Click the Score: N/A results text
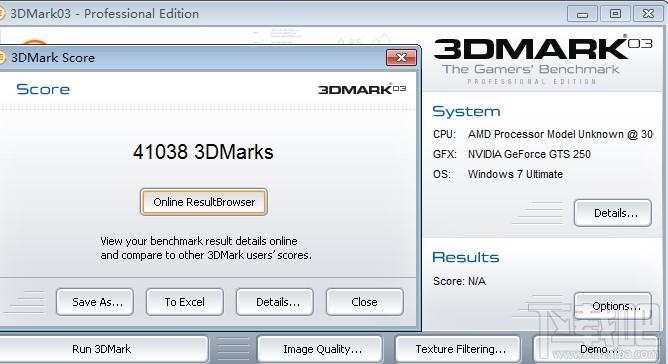Image resolution: width=668 pixels, height=364 pixels. click(x=459, y=281)
